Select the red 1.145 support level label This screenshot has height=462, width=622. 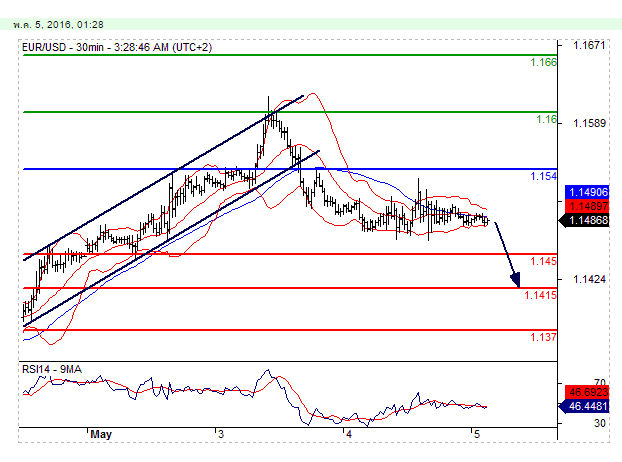pyautogui.click(x=543, y=261)
